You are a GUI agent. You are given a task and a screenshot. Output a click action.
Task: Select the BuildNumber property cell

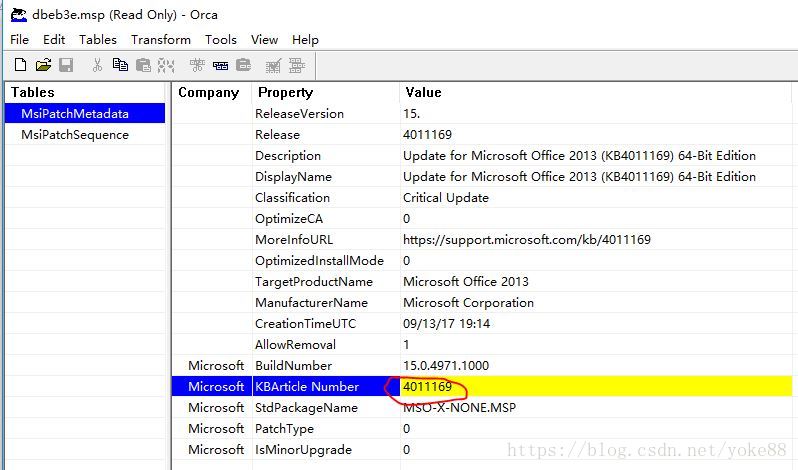pyautogui.click(x=294, y=366)
